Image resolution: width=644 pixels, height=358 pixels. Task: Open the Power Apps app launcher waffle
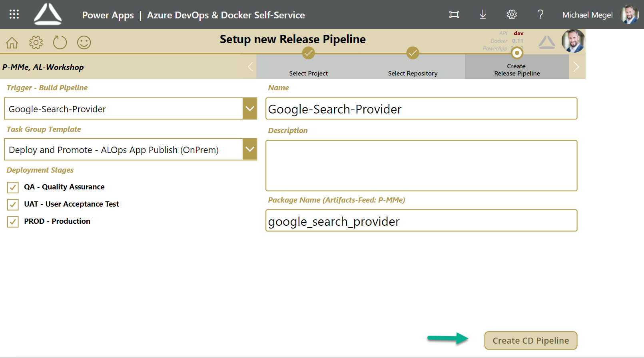[x=14, y=14]
